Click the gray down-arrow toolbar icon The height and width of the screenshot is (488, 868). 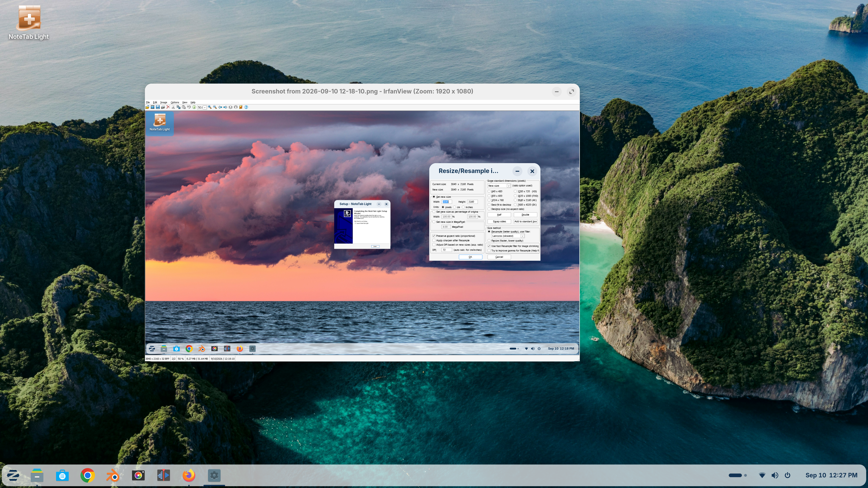236,107
